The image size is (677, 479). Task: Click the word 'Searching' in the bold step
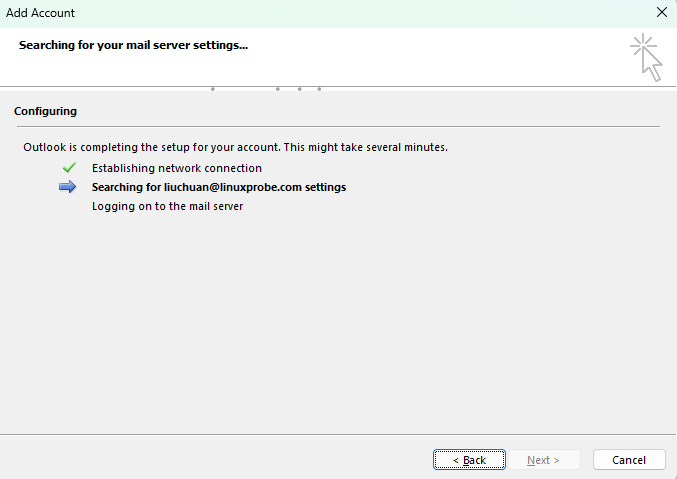pos(118,187)
